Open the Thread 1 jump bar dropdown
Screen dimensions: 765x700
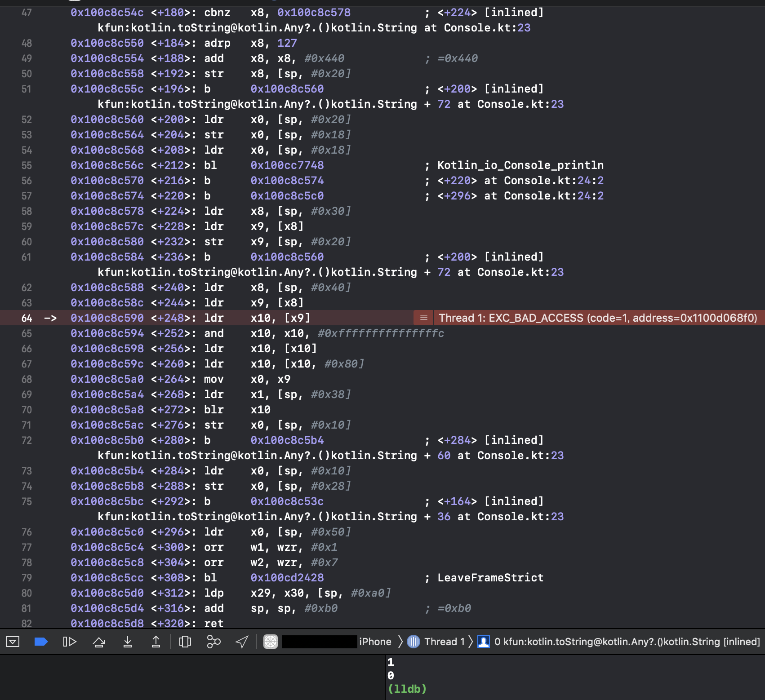[x=445, y=642]
